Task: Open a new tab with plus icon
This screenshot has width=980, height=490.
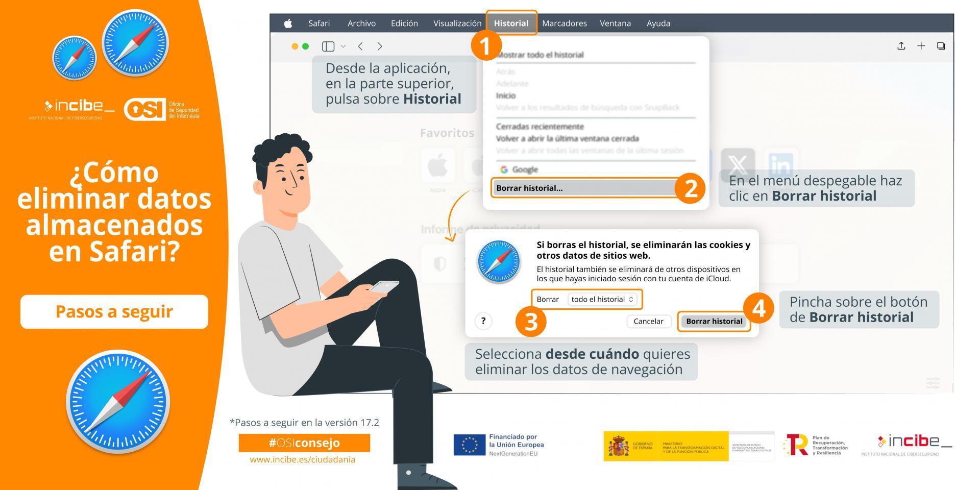Action: tap(921, 46)
